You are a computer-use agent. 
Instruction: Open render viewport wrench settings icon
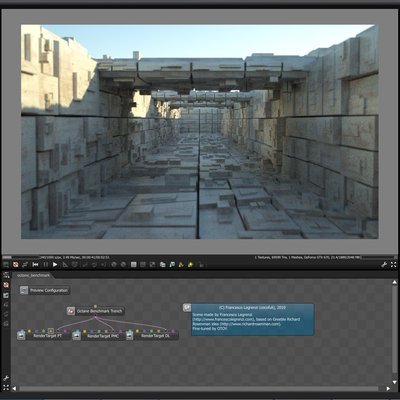(384, 265)
